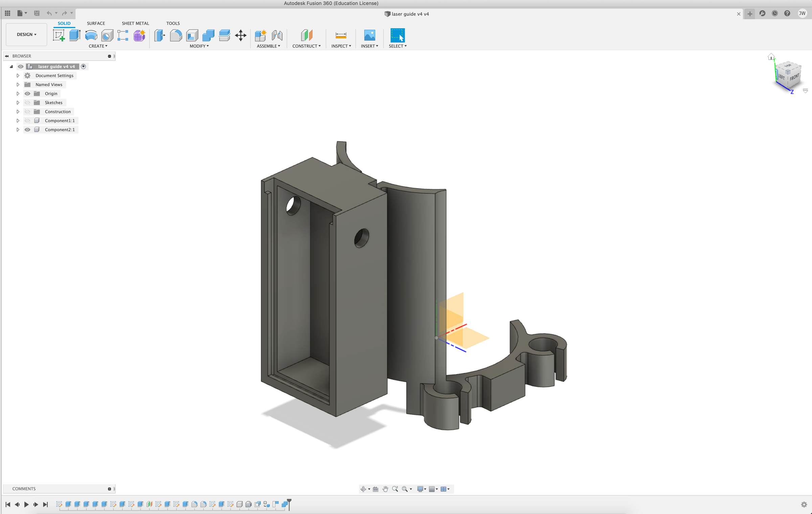Viewport: 812px width, 514px height.
Task: Show Component1:1 with its visibility icon
Action: tap(27, 120)
